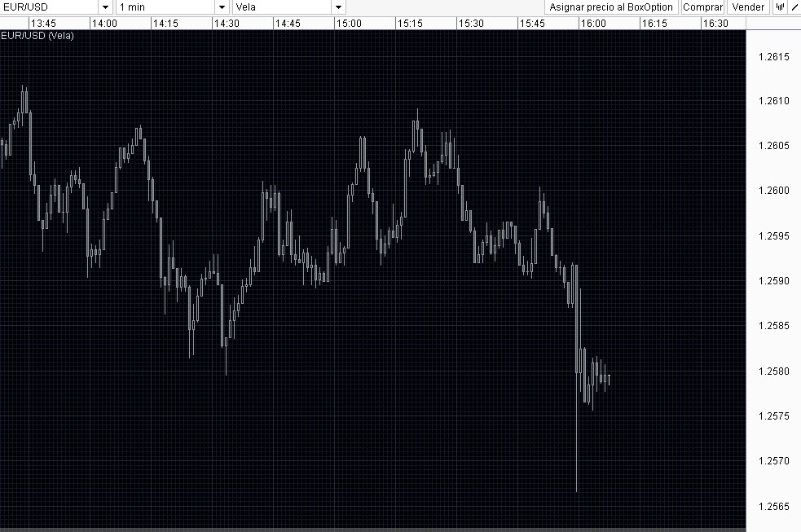
Task: Click the 16:15 time axis label
Action: (x=654, y=24)
